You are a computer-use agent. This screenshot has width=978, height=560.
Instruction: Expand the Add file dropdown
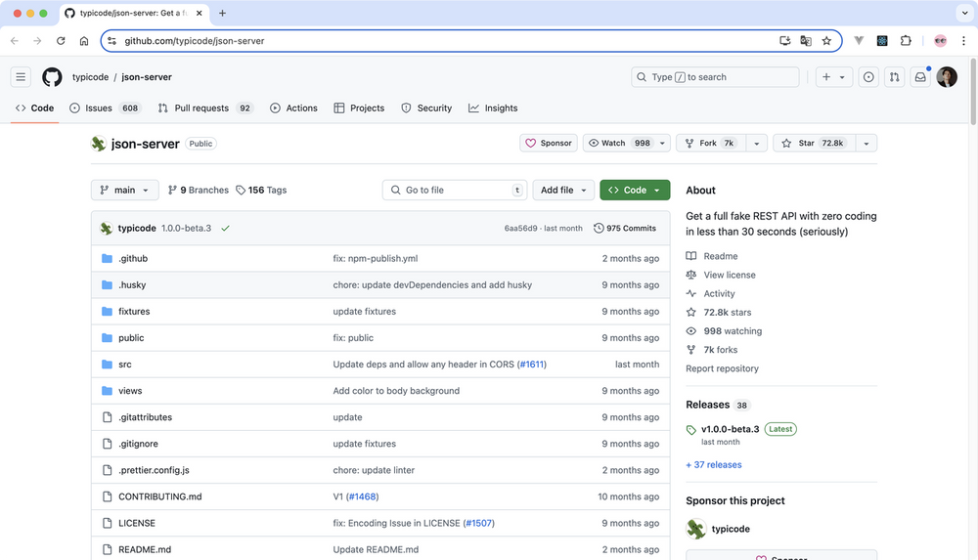[x=563, y=190]
